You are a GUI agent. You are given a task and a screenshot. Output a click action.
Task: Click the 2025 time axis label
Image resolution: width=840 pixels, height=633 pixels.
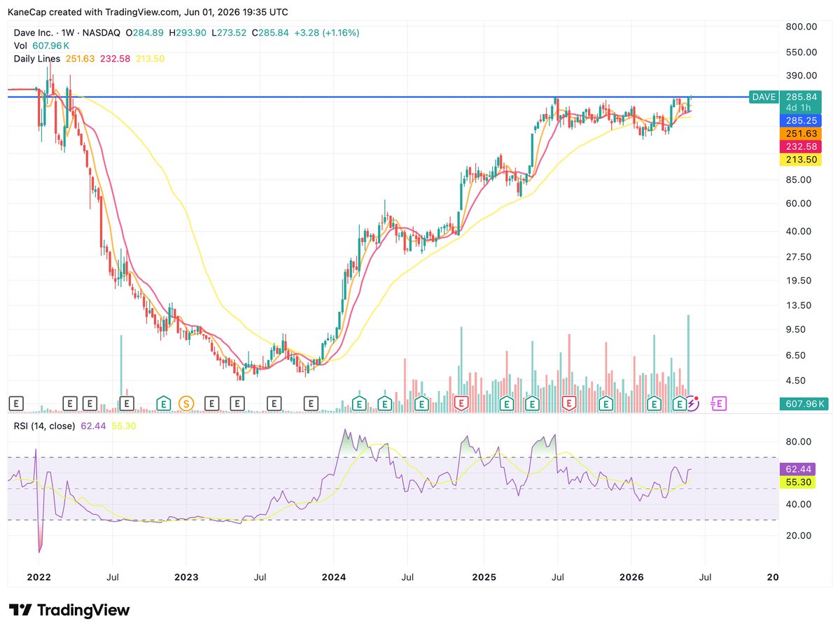[484, 577]
